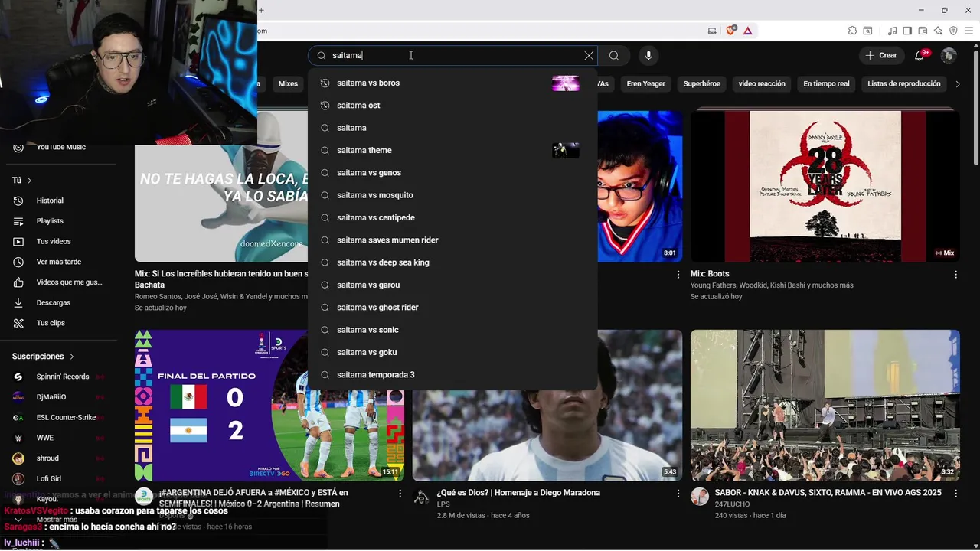Select the video reacción filter chip
Viewport: 980px width, 551px height.
tap(762, 83)
